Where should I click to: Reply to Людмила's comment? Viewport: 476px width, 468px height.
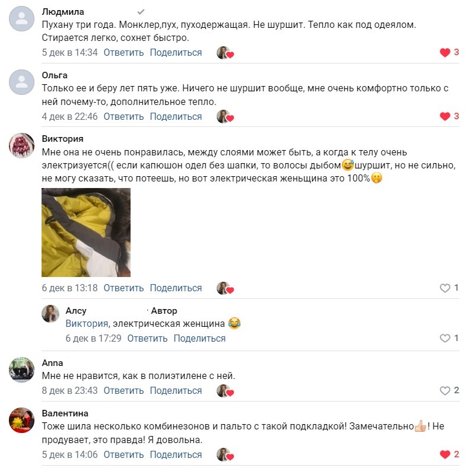coord(123,52)
